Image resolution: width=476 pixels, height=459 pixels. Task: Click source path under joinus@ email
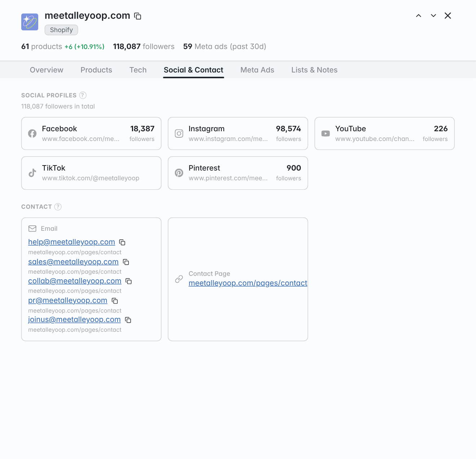[75, 330]
